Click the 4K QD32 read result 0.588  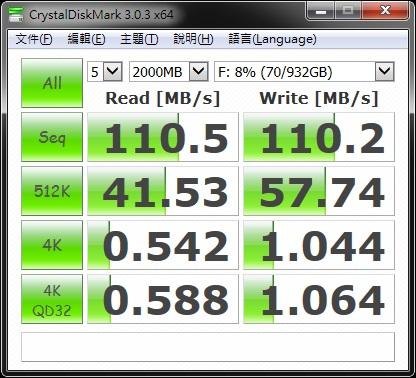click(163, 299)
